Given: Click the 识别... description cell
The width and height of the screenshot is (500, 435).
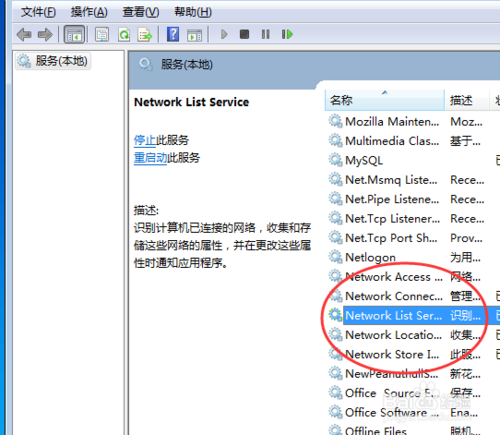Looking at the screenshot, I should coord(466,315).
